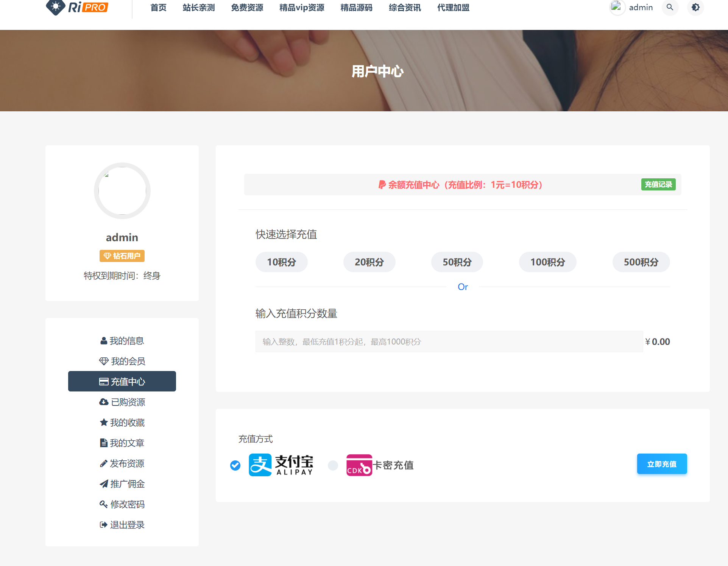This screenshot has height=566, width=728.
Task: Choose the 10积分 quick recharge option
Action: [x=281, y=262]
